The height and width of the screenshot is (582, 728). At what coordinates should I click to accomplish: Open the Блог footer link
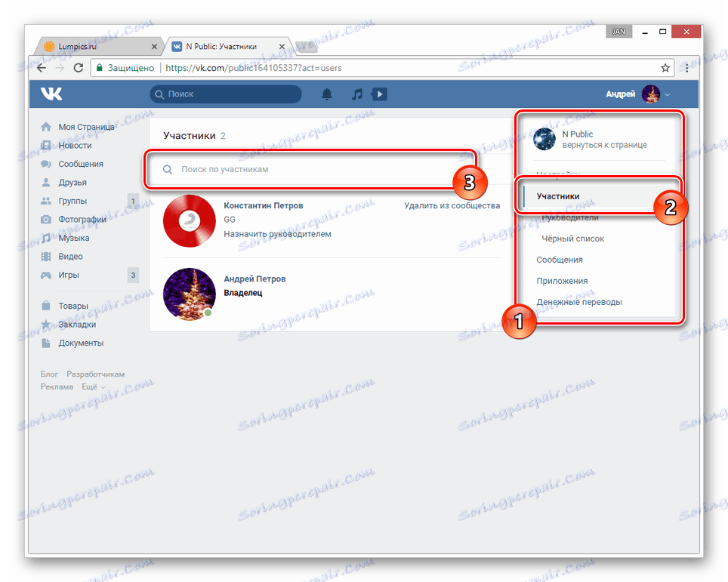click(x=49, y=374)
